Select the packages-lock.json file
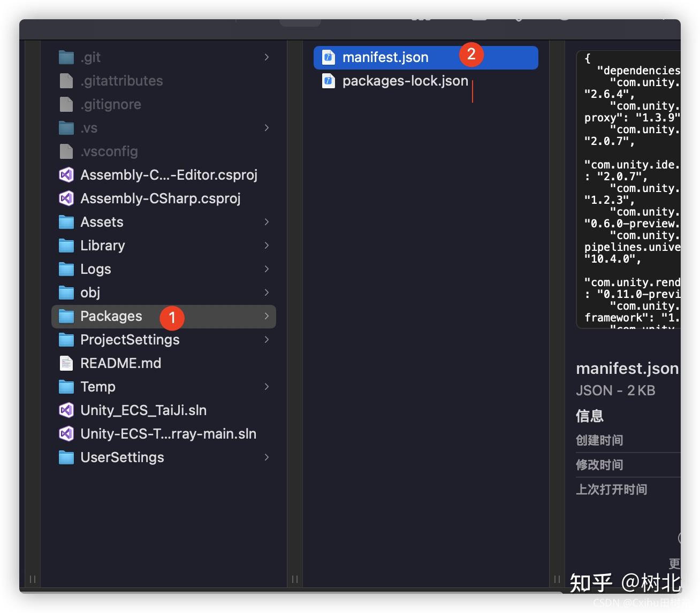The width and height of the screenshot is (700, 613). point(405,81)
